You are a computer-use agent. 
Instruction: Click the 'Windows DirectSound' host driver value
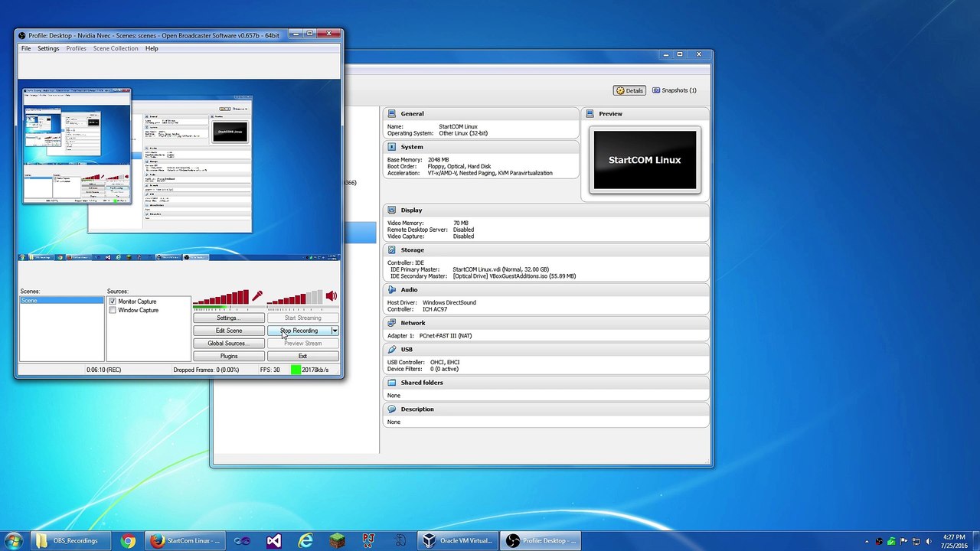(449, 302)
